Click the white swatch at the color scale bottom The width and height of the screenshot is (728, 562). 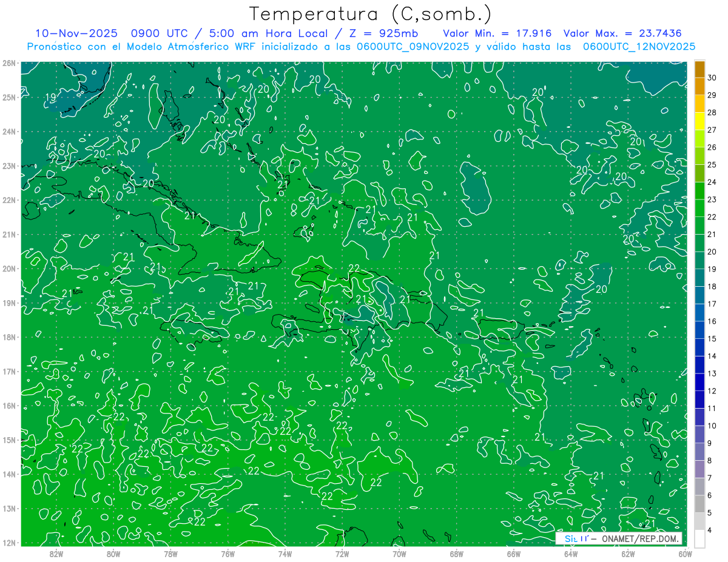click(x=699, y=538)
